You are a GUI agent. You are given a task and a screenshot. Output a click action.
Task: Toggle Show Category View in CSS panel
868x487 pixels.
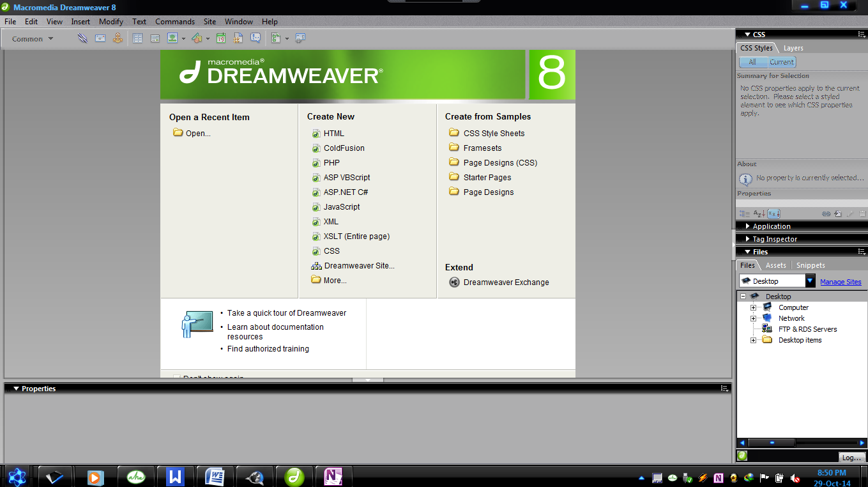(x=744, y=214)
